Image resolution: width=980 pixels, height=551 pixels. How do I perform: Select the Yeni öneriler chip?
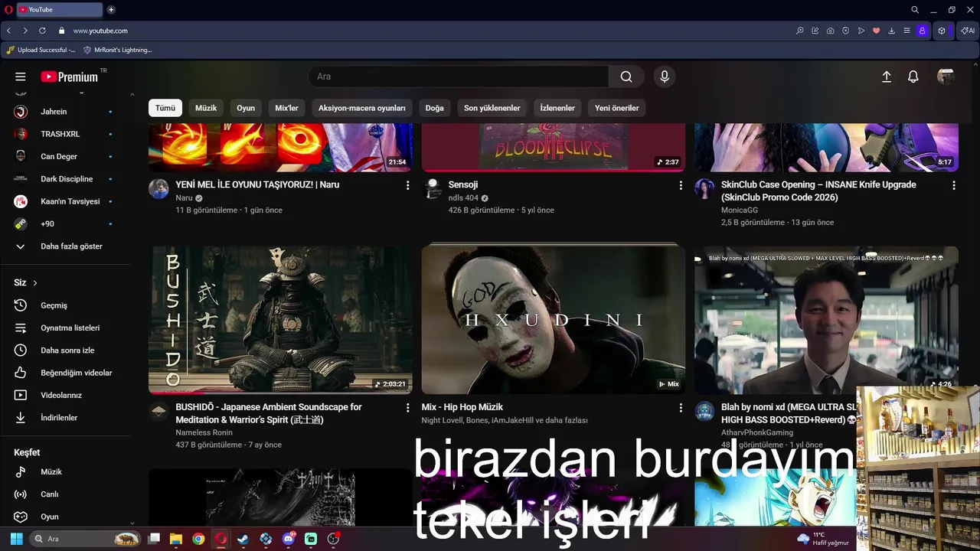[x=617, y=108]
